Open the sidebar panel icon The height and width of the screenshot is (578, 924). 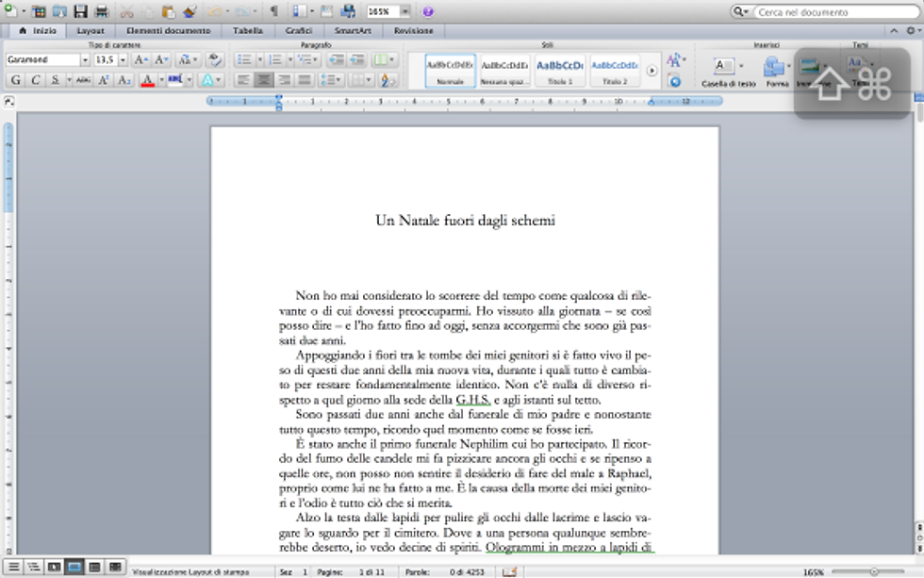pos(300,11)
